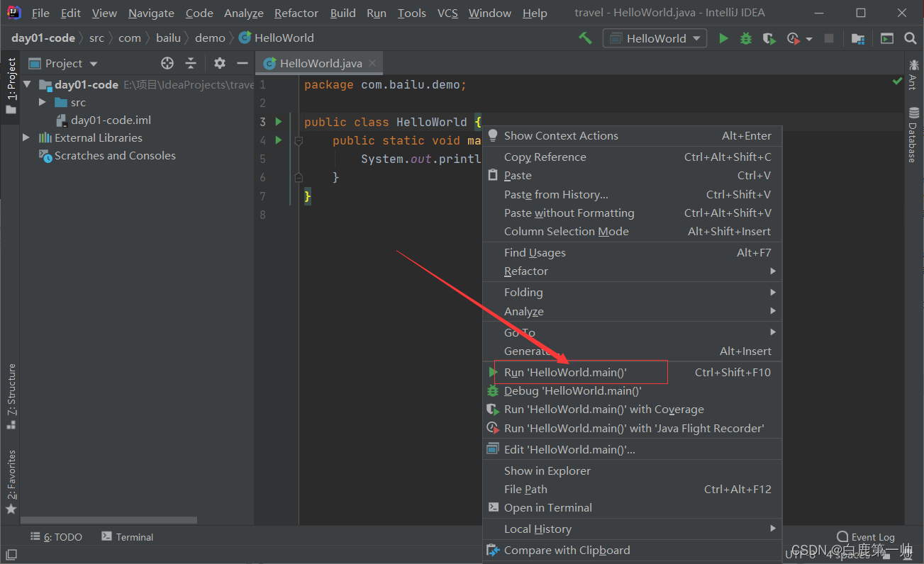Choose Paste from History...
The height and width of the screenshot is (564, 924).
(x=632, y=195)
